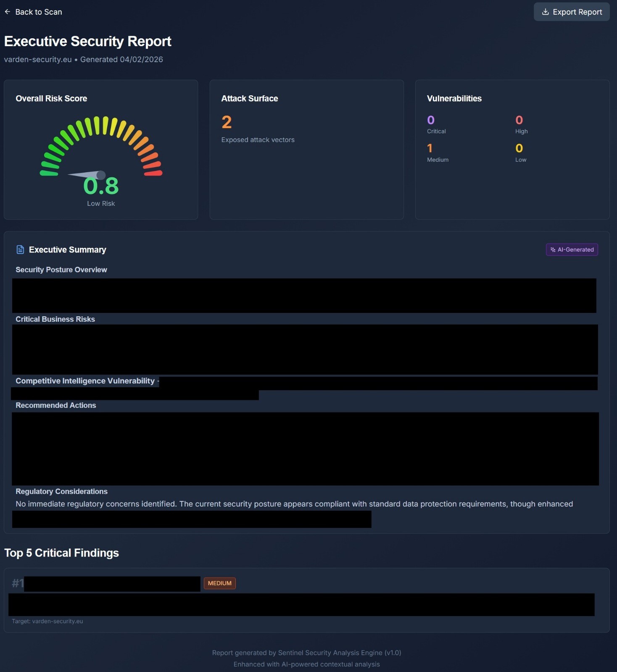Click the Medium vulnerabilities count
Image resolution: width=617 pixels, height=672 pixels.
click(430, 148)
